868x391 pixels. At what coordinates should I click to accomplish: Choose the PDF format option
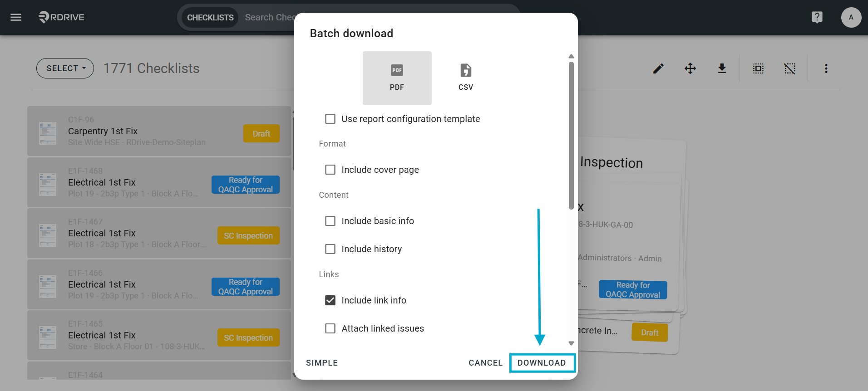397,78
